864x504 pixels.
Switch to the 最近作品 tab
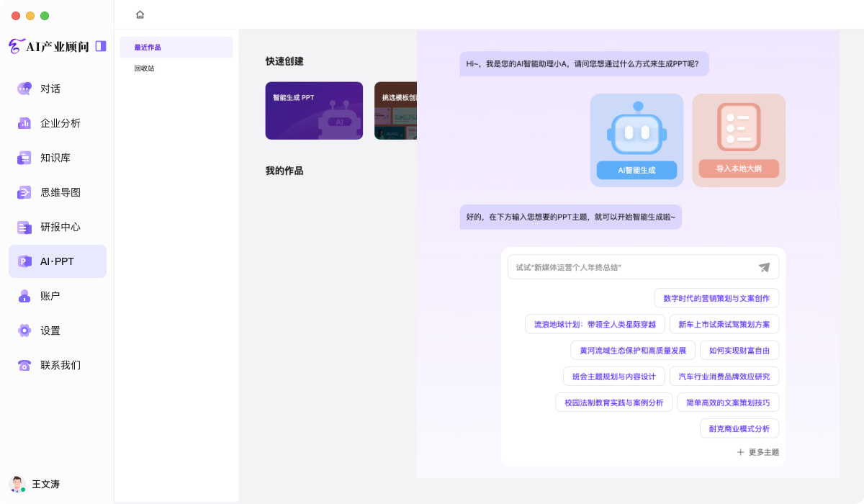(147, 47)
